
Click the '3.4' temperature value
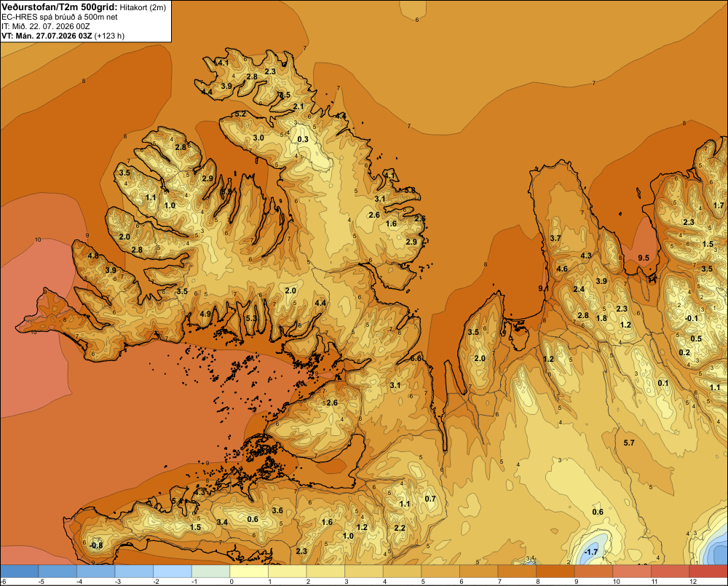222,522
